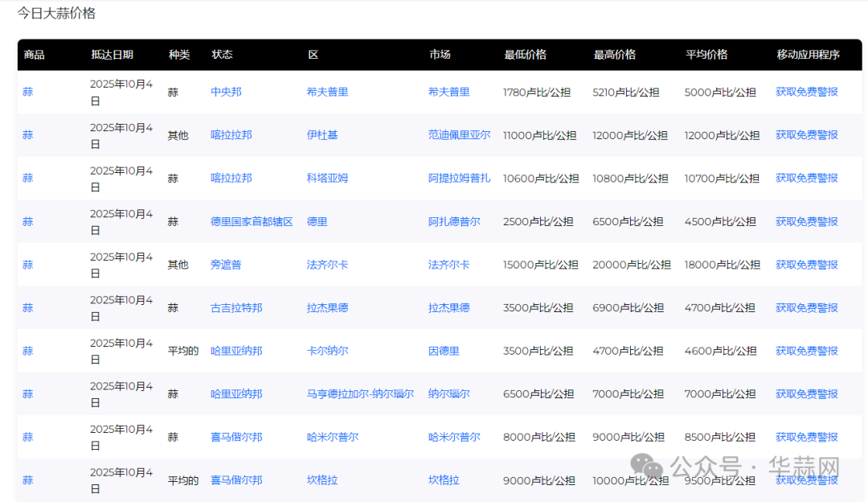Open the 德里国家首都辖区 state link

pyautogui.click(x=252, y=221)
